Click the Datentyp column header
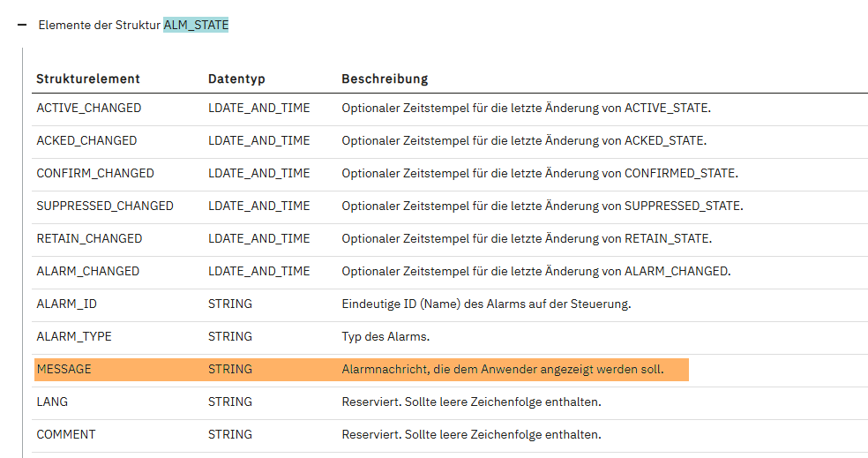The width and height of the screenshot is (868, 458). pos(236,79)
